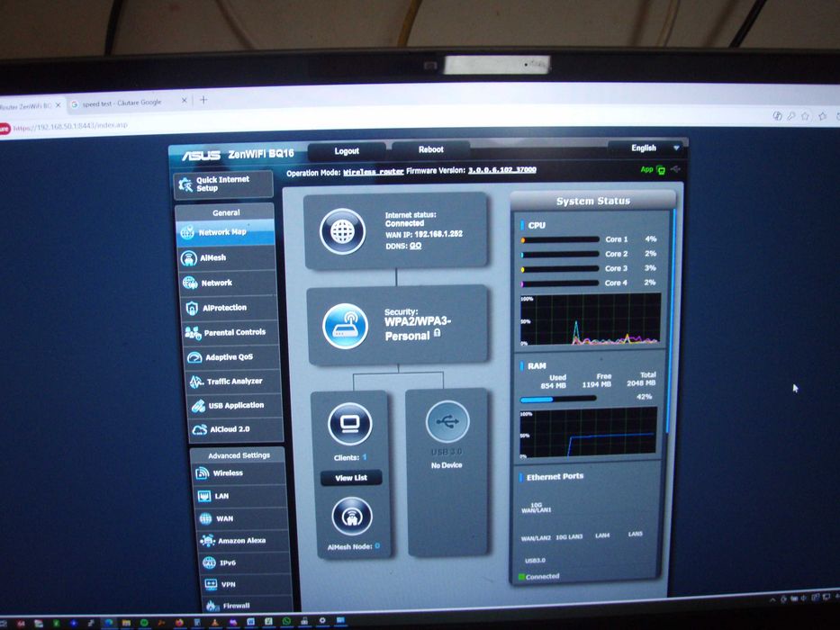Click View List under Clients
Image resolution: width=840 pixels, height=630 pixels.
(351, 478)
